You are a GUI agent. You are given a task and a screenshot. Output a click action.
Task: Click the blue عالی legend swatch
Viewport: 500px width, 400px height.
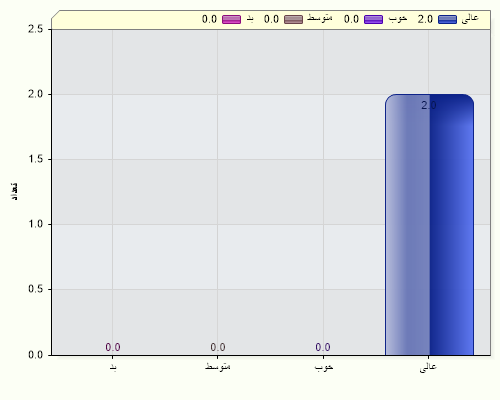click(447, 19)
